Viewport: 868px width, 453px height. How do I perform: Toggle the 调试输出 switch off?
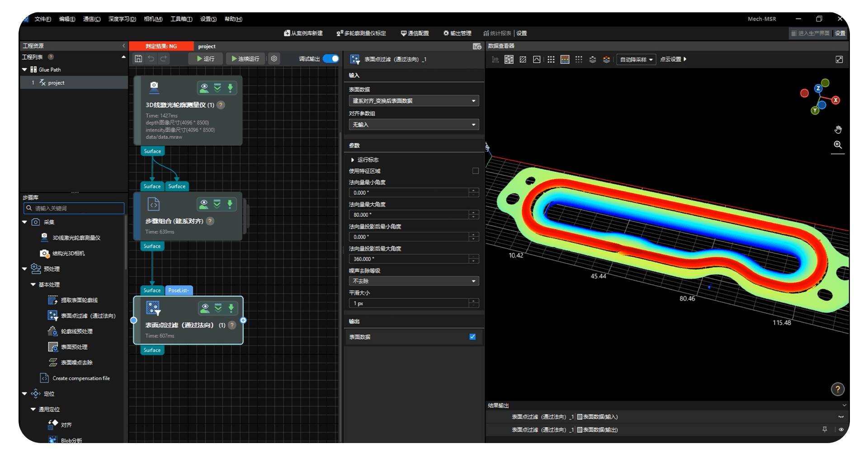click(x=331, y=59)
